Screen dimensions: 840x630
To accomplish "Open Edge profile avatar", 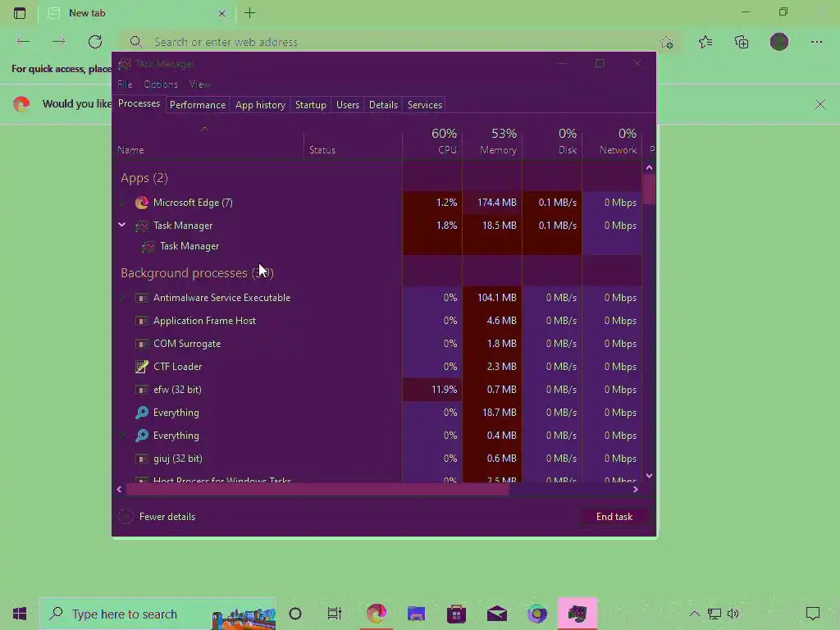I will point(779,42).
